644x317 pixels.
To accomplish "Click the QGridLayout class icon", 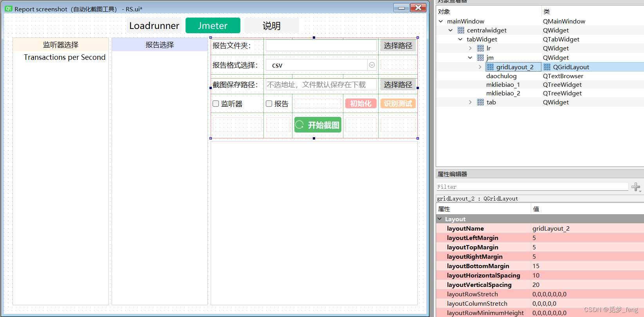I will click(547, 67).
